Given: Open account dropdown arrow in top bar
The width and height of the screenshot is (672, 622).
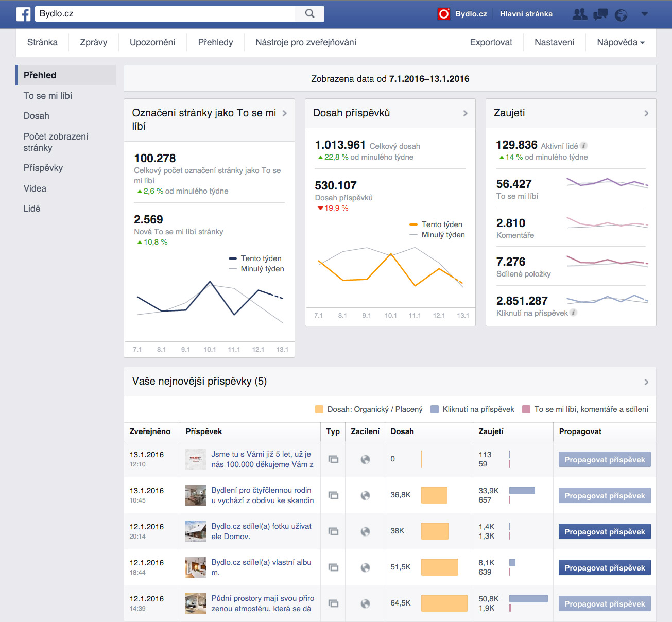Looking at the screenshot, I should pyautogui.click(x=644, y=14).
